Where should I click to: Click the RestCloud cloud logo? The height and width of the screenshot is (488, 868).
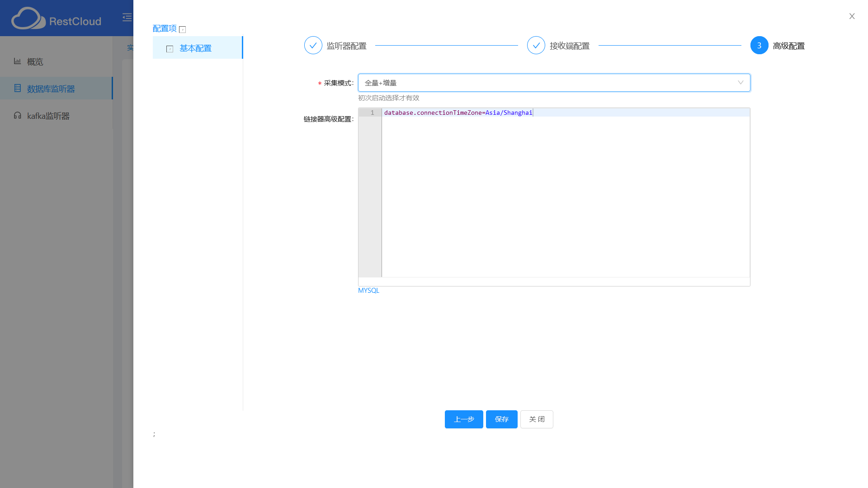28,19
